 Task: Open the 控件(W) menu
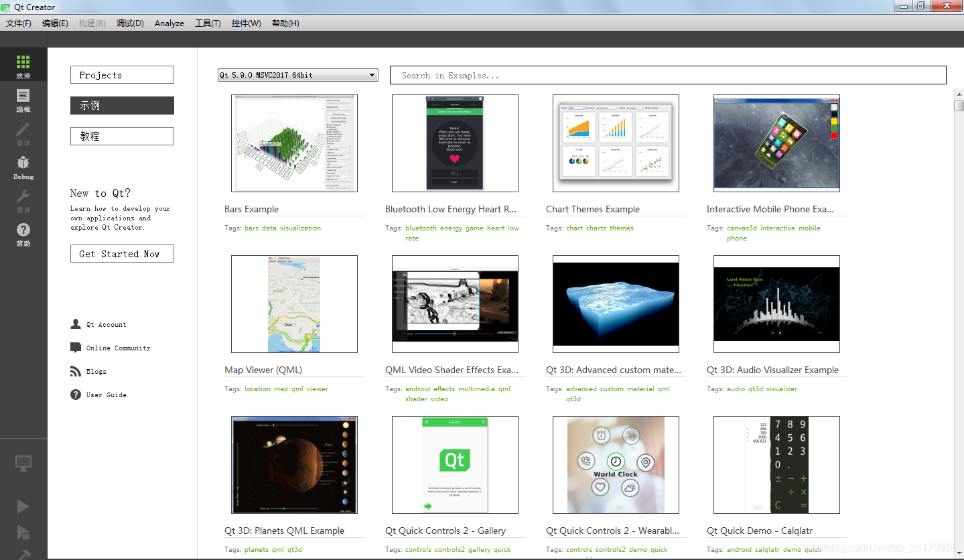point(247,23)
